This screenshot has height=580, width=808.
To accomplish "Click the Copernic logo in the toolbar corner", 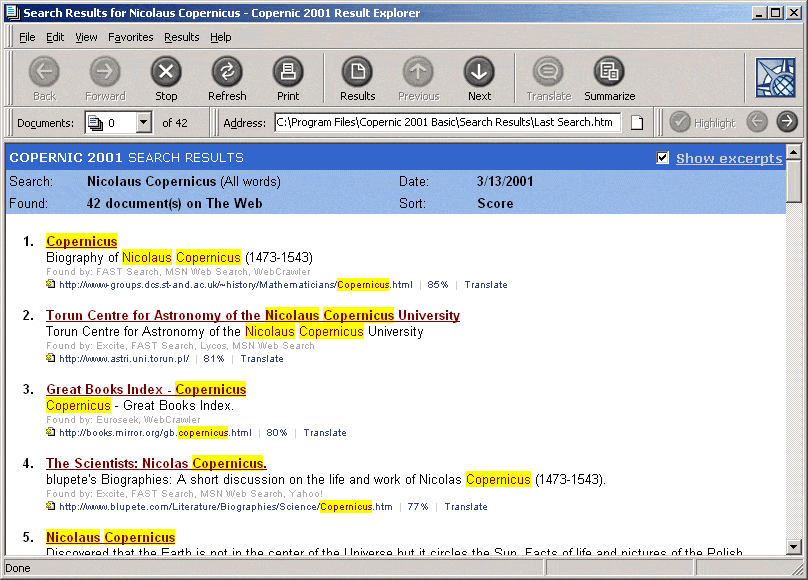I will click(775, 78).
